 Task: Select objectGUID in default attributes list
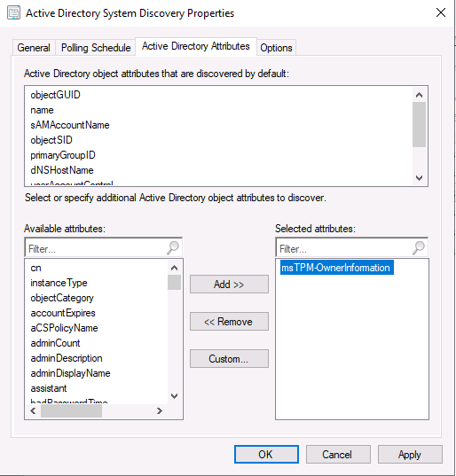55,95
